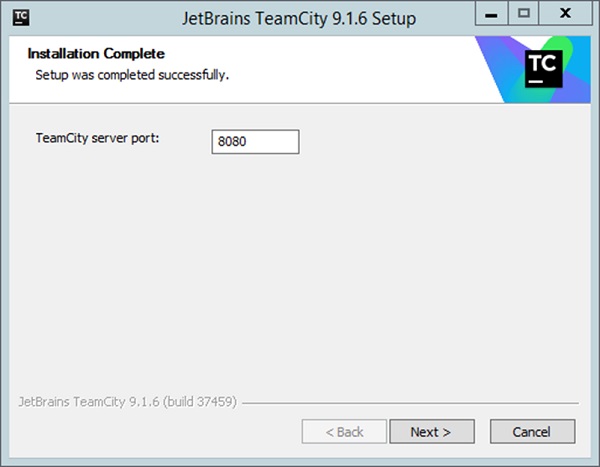Click the disabled < Back button
Screen dimensions: 600x467
(344, 432)
